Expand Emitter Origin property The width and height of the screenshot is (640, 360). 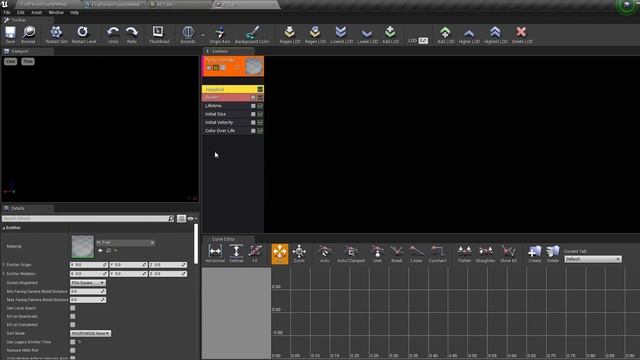(x=4, y=265)
